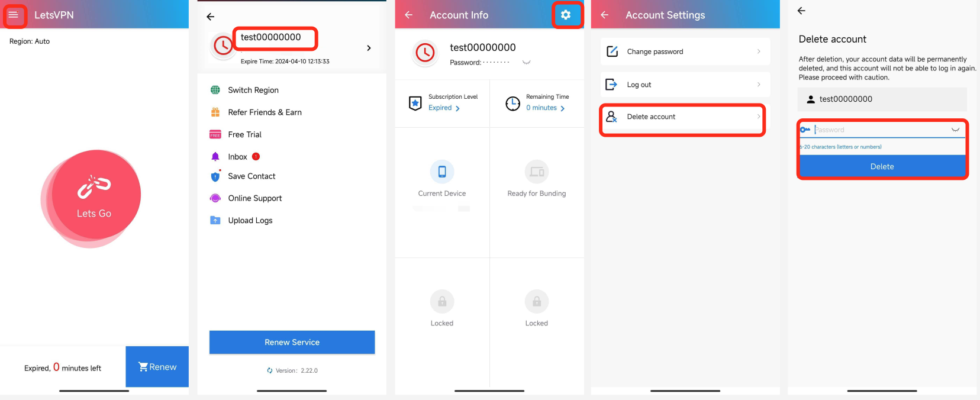Expand Remaining Time 0 minutes details
Viewport: 980px width, 400px height.
545,108
